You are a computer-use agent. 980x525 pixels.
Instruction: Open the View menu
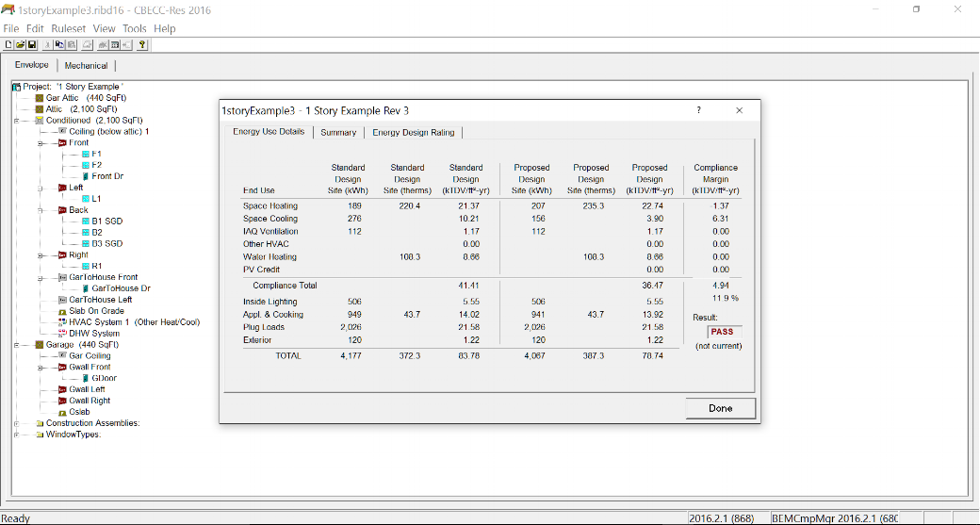(x=105, y=29)
